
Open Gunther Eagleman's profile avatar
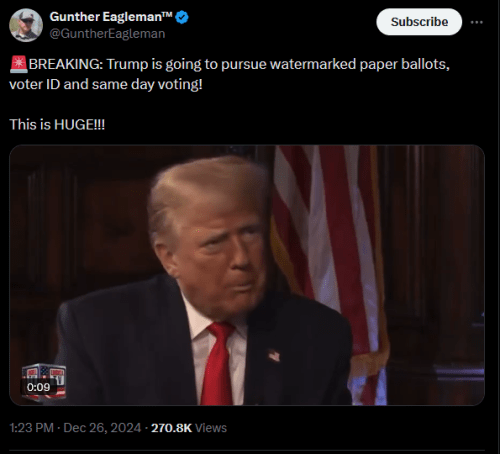point(26,25)
